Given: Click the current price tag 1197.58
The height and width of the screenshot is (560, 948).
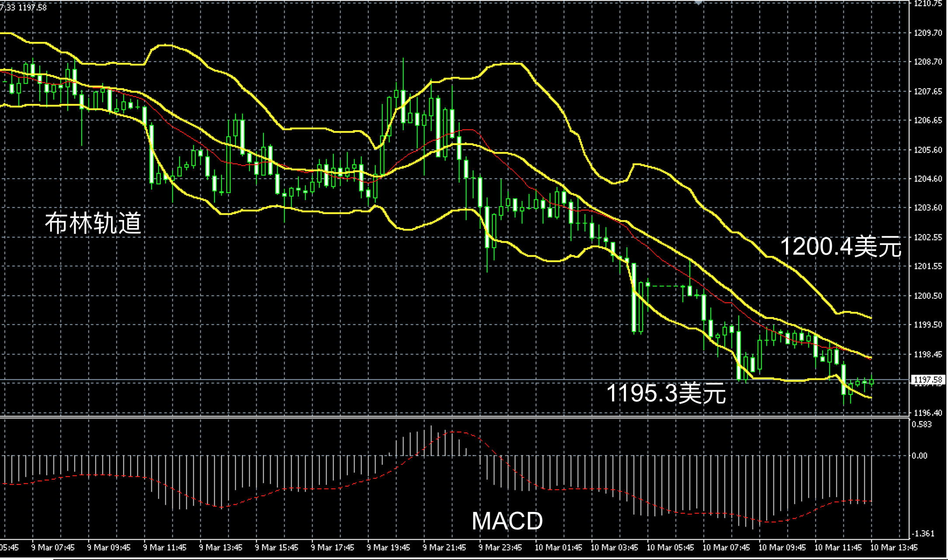Looking at the screenshot, I should tap(927, 380).
